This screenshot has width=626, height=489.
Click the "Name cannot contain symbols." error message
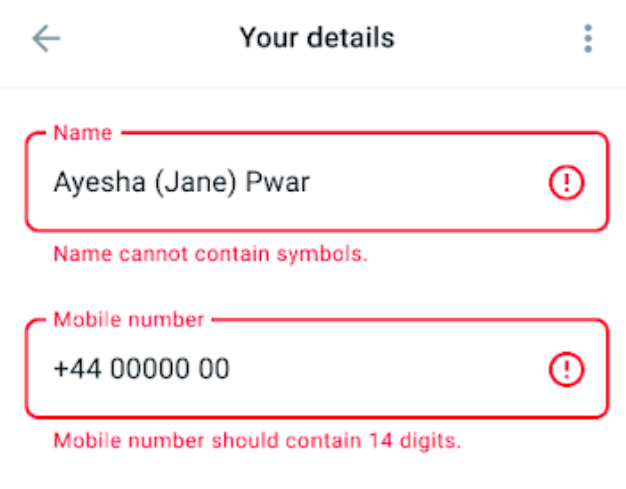[211, 253]
